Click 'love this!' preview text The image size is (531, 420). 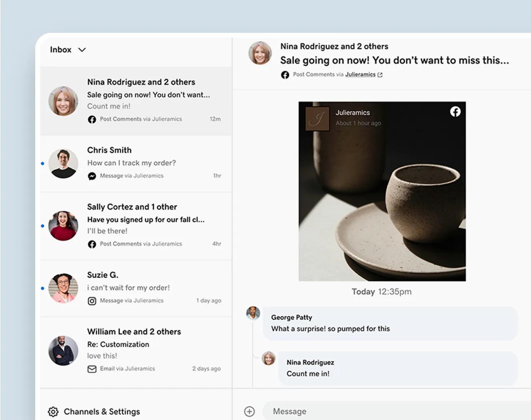(x=102, y=356)
